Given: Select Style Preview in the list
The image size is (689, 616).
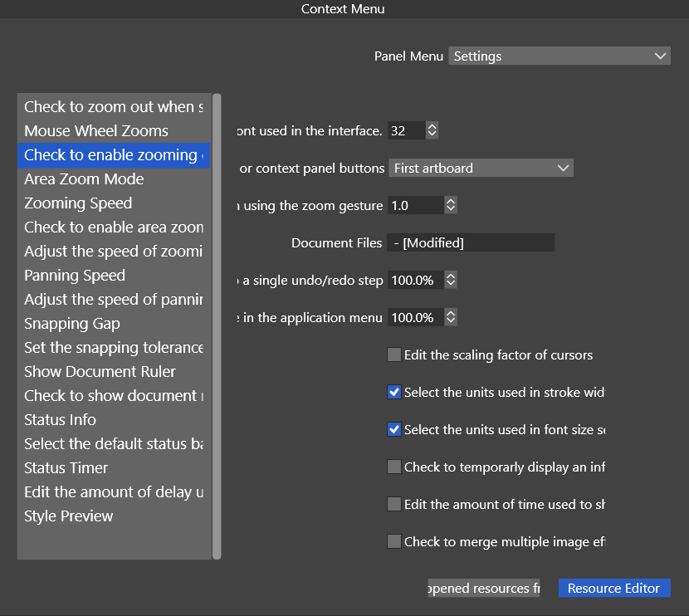Looking at the screenshot, I should click(69, 516).
